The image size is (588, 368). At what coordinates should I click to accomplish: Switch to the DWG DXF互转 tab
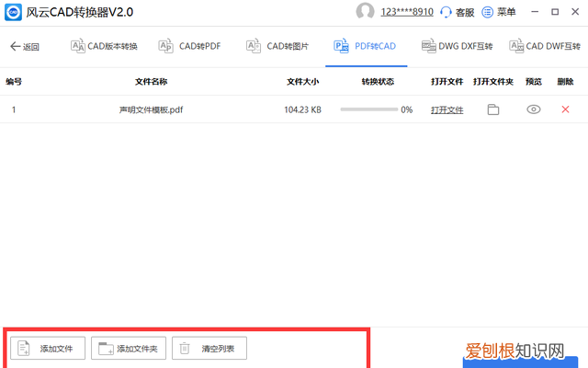pos(458,46)
